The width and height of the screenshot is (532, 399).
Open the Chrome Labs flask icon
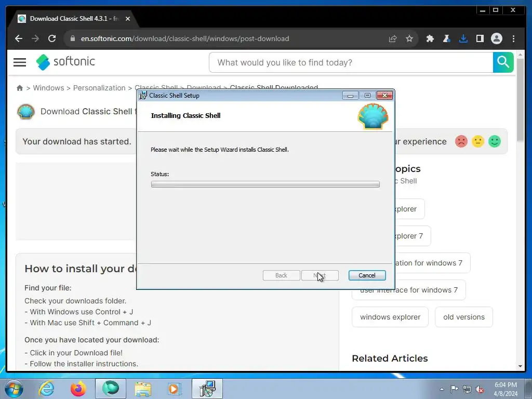point(446,38)
